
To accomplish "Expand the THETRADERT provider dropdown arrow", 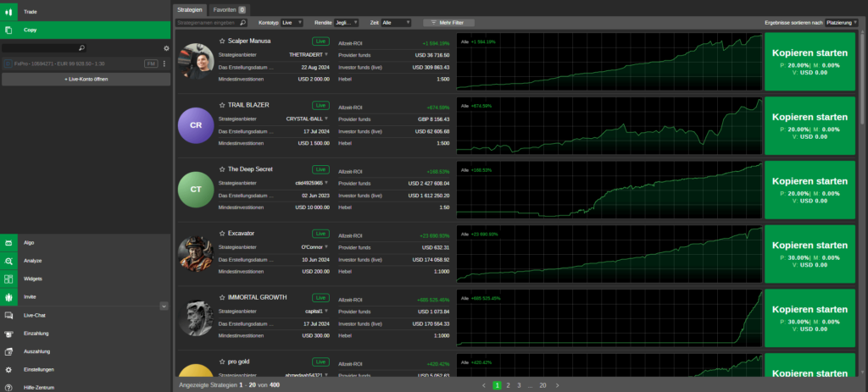I will (x=326, y=55).
